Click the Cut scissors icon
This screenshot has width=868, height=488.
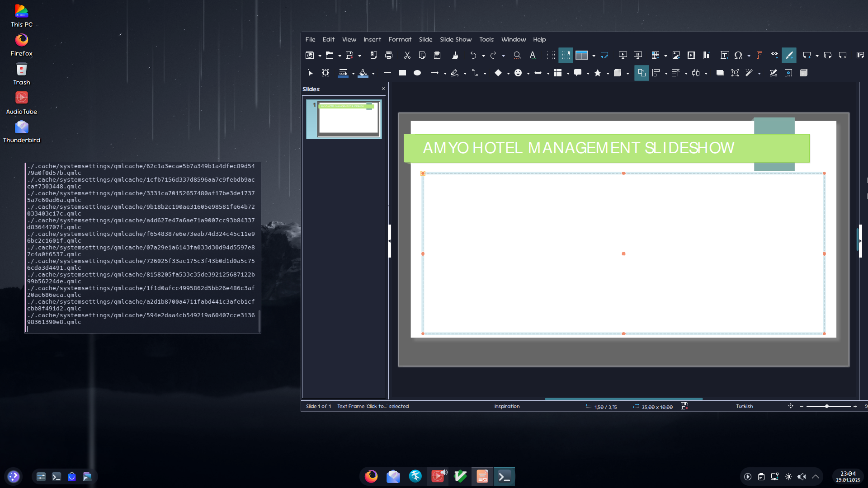(407, 55)
